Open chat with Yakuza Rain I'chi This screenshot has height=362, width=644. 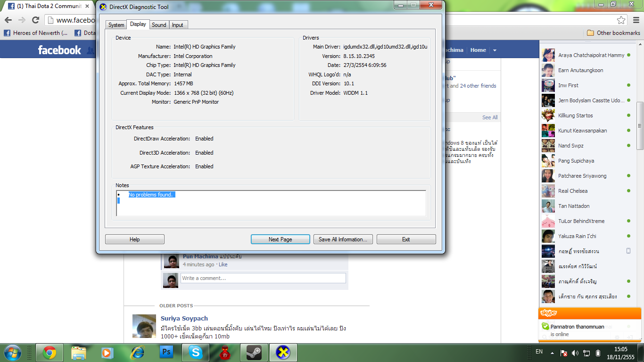[586, 236]
